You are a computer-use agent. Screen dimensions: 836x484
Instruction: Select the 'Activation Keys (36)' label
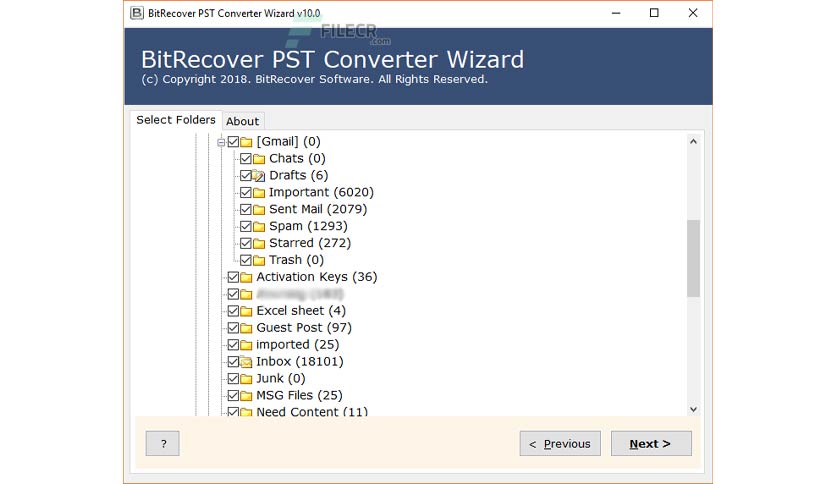click(317, 277)
